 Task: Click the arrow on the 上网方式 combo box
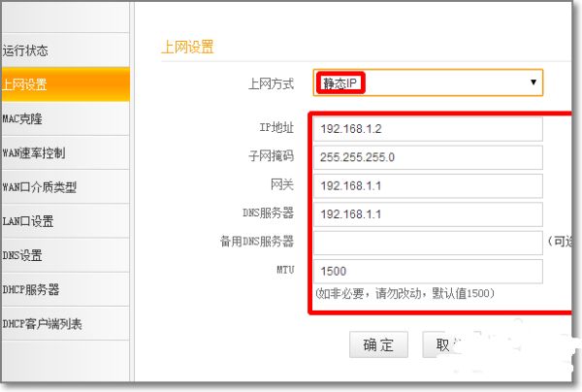(533, 83)
